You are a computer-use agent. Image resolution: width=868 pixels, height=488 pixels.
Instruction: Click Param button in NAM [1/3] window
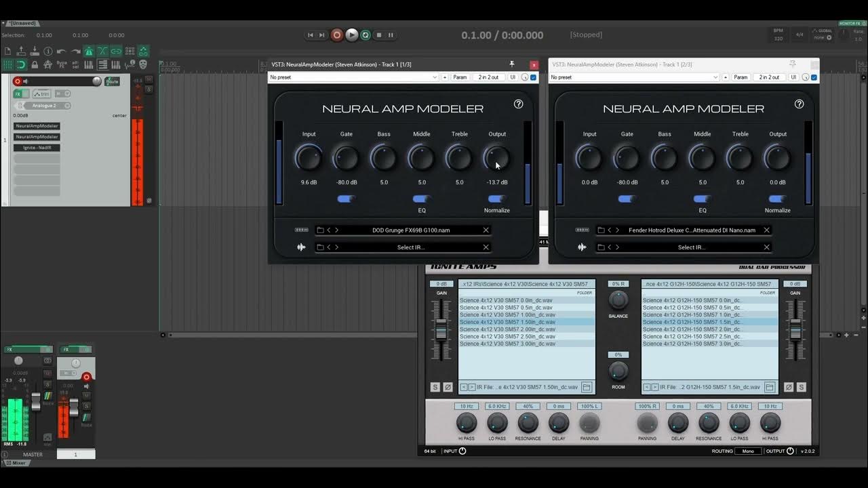click(x=460, y=77)
